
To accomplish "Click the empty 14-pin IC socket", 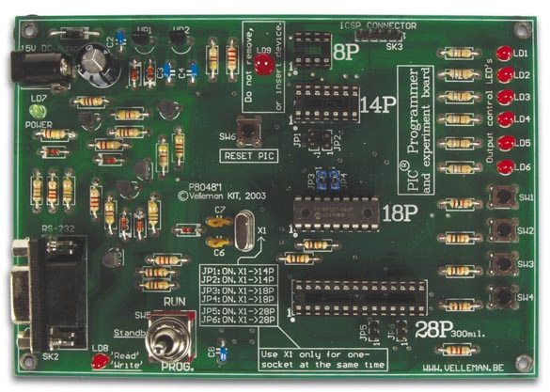I will pyautogui.click(x=326, y=103).
